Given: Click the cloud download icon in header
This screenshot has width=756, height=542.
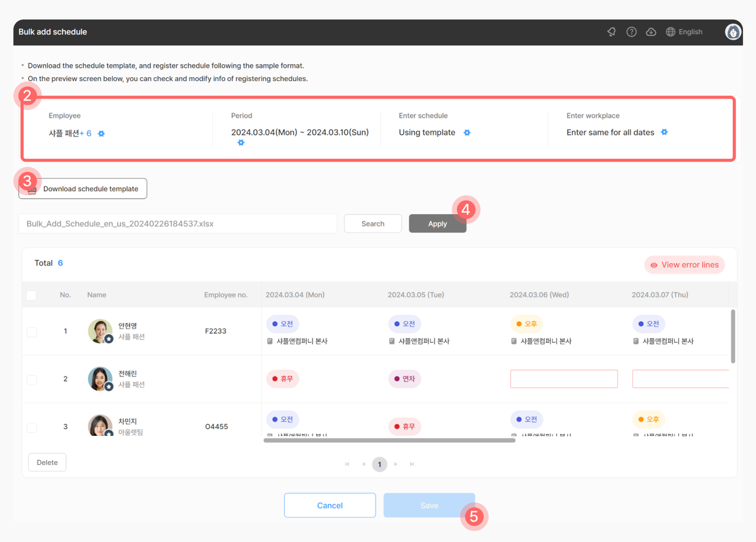Looking at the screenshot, I should [651, 32].
